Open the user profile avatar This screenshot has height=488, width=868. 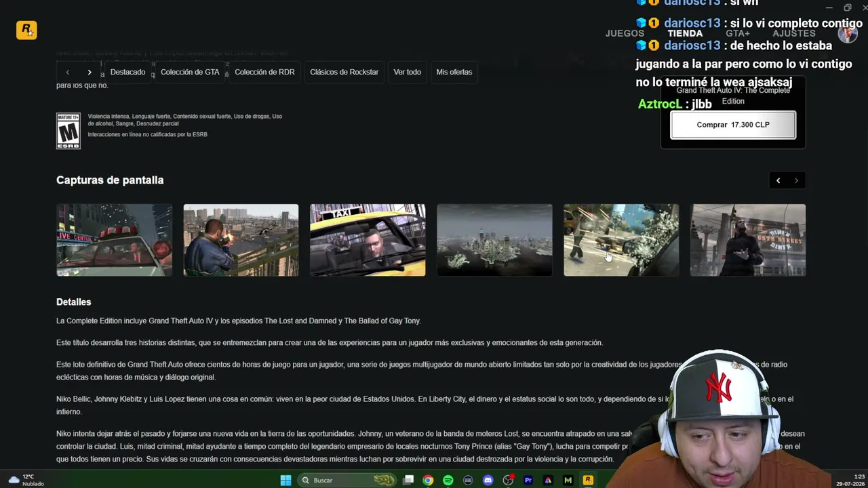848,33
